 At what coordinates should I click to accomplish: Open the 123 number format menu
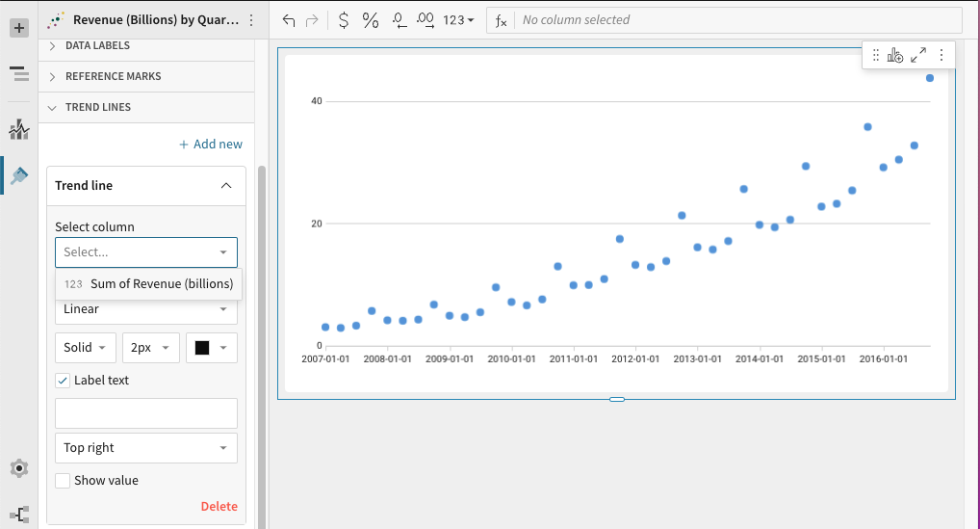pos(458,20)
